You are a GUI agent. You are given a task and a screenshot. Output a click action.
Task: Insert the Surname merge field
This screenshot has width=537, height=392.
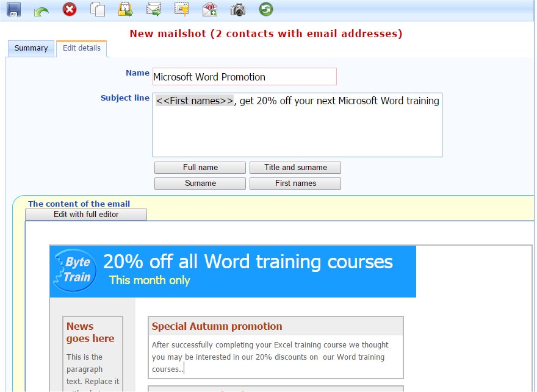(x=200, y=184)
